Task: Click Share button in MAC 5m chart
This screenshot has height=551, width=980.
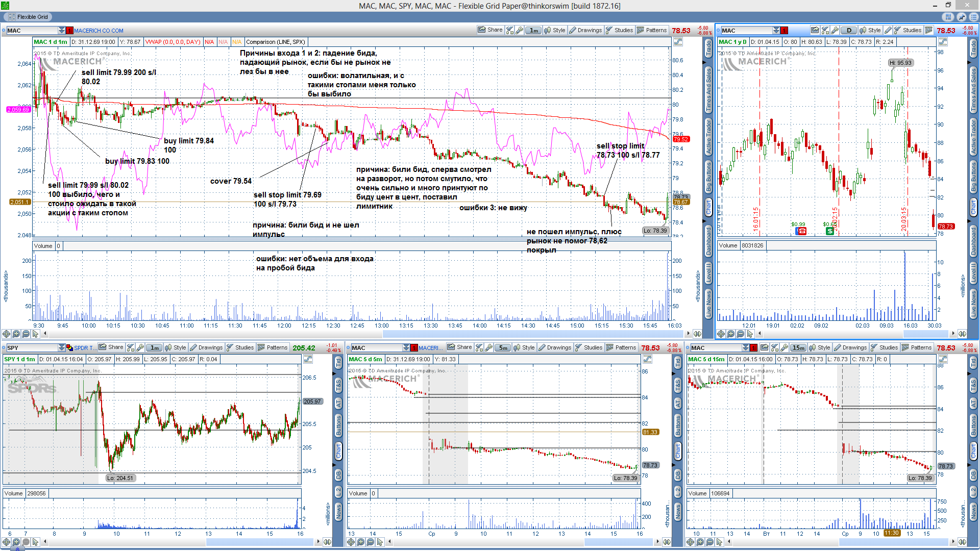Action: 459,347
